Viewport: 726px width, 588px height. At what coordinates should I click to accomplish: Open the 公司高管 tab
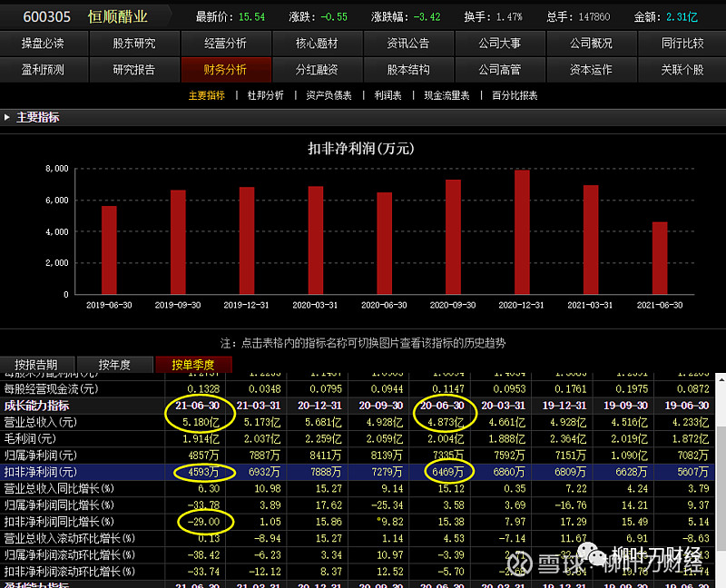pos(500,70)
